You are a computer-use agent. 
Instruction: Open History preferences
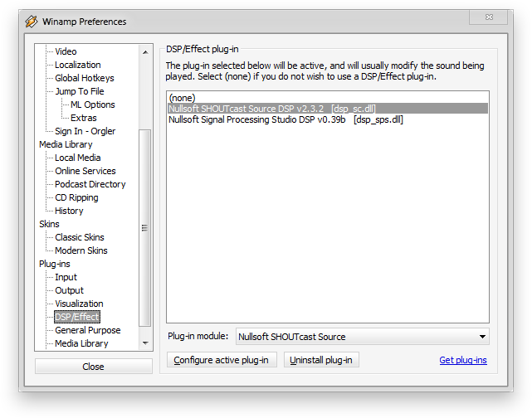69,211
